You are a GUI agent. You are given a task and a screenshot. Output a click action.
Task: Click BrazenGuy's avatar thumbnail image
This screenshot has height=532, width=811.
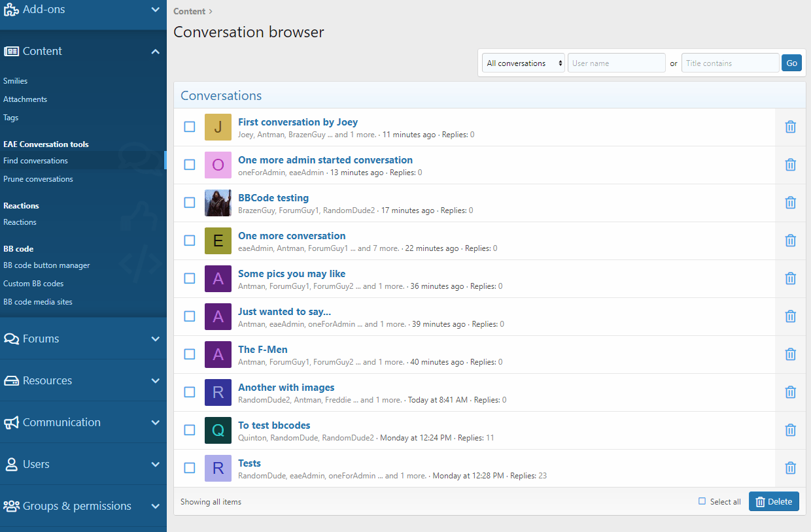pyautogui.click(x=218, y=203)
